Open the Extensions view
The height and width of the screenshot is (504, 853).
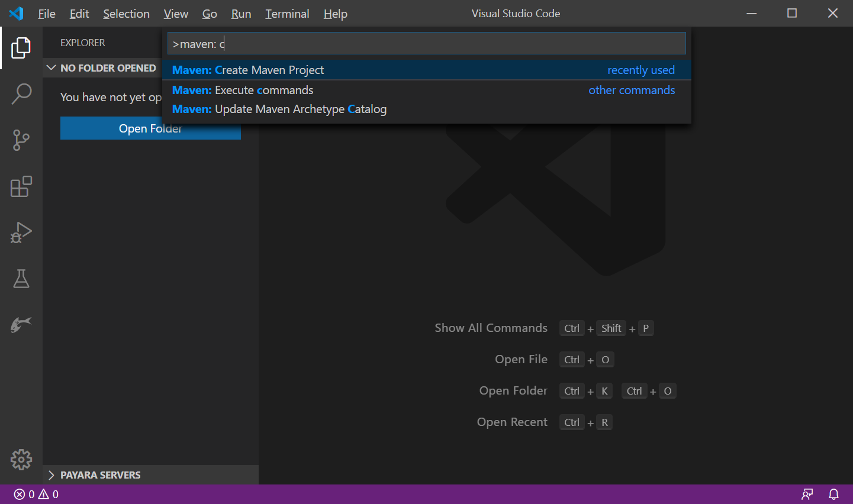[21, 186]
